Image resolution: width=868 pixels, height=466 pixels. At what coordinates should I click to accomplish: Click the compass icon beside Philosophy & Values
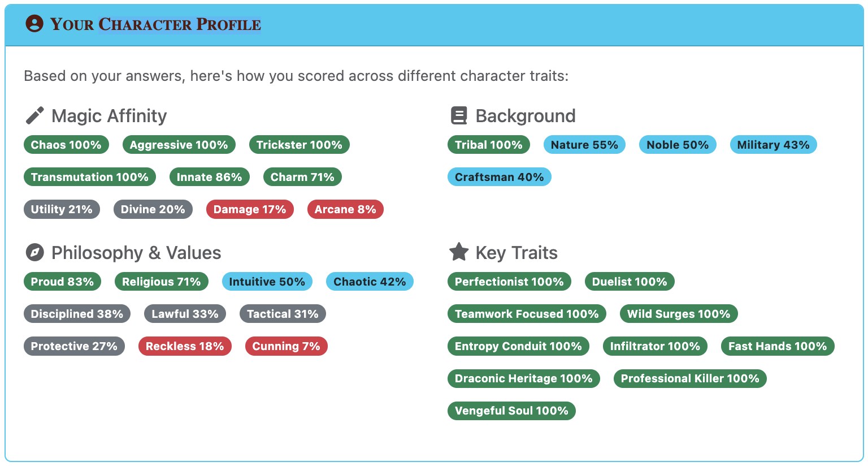[34, 252]
